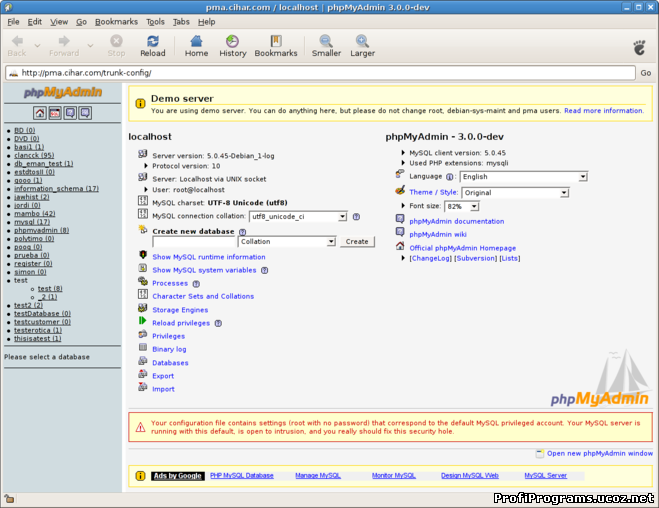659x508 pixels.
Task: Click help icon beside Create new database
Action: click(x=243, y=232)
